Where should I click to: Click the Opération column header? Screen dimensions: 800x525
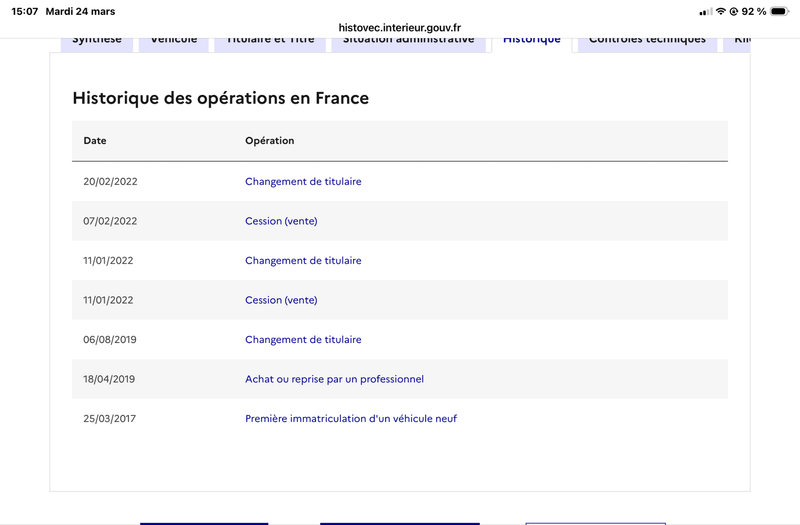click(x=269, y=140)
